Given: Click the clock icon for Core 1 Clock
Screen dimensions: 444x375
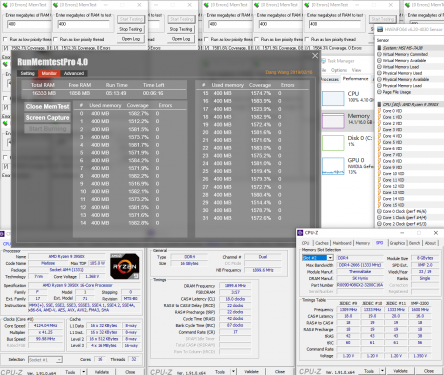Looking at the screenshot, I should [379, 218].
